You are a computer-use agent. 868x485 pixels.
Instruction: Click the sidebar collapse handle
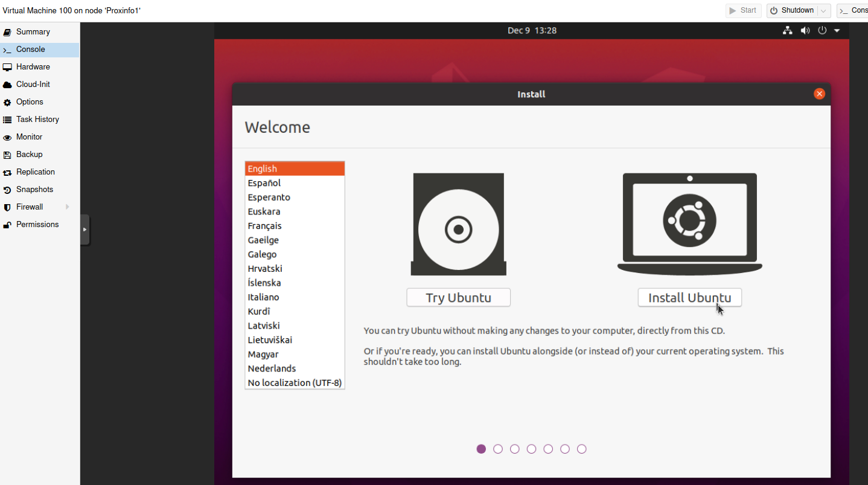pyautogui.click(x=85, y=230)
